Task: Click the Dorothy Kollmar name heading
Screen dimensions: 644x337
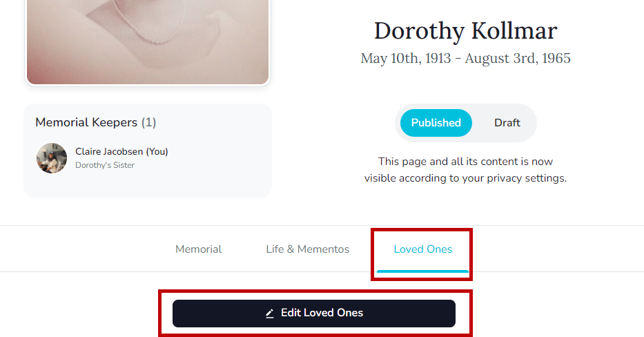Action: click(x=465, y=31)
